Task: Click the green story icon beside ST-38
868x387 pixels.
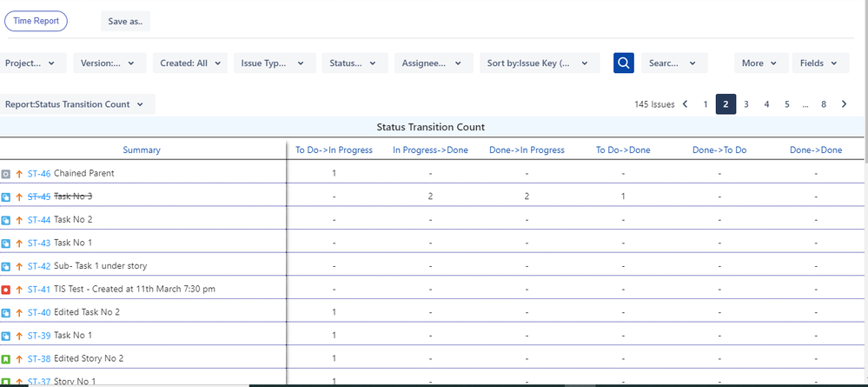Action: (x=5, y=359)
